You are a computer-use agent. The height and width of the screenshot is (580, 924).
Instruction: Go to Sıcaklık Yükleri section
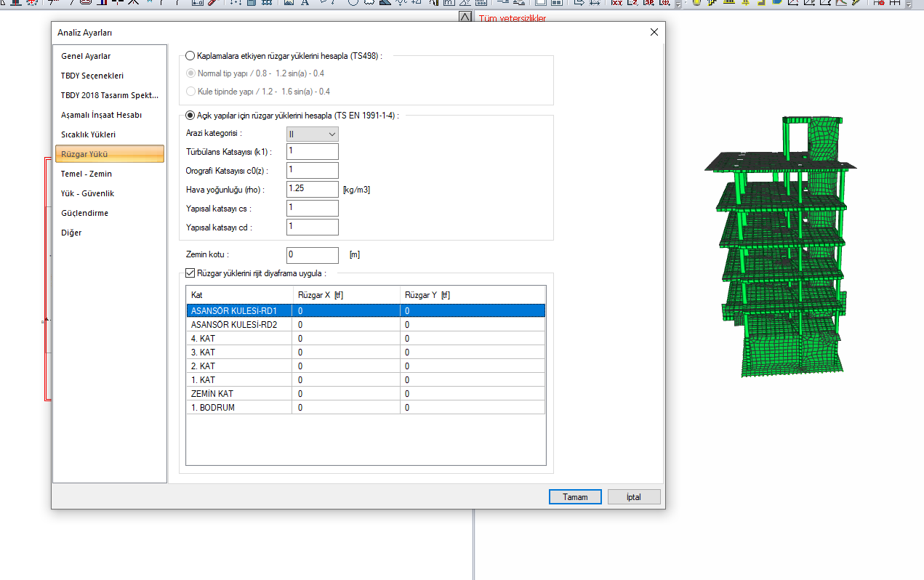tap(110, 134)
